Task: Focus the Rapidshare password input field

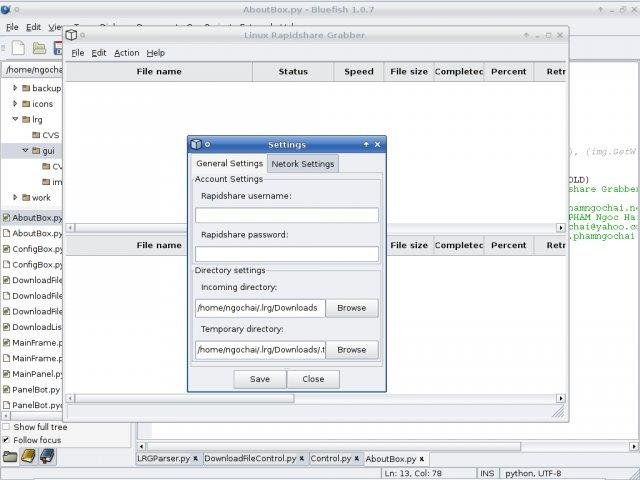Action: pos(287,254)
